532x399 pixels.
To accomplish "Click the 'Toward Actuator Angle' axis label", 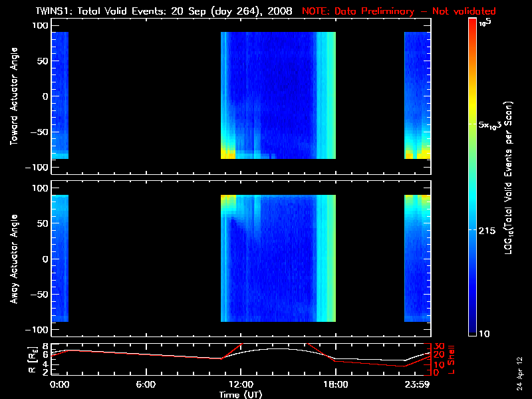I will click(12, 96).
